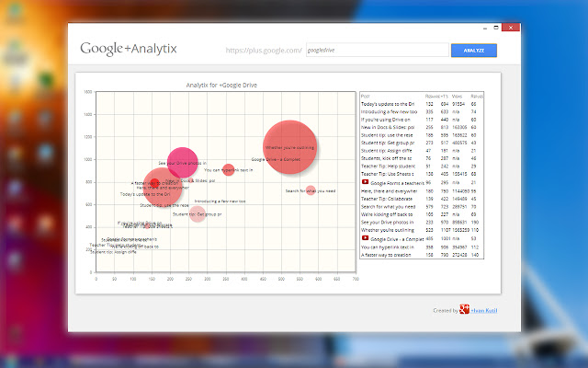Sort table by the +1's column header

[x=445, y=96]
